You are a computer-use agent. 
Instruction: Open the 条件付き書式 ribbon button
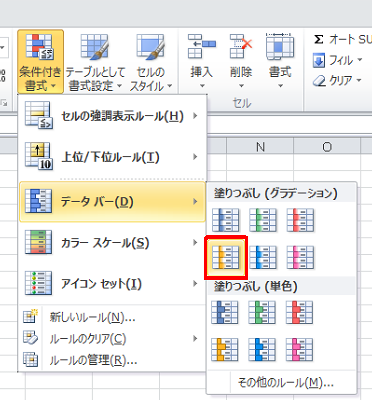click(40, 62)
